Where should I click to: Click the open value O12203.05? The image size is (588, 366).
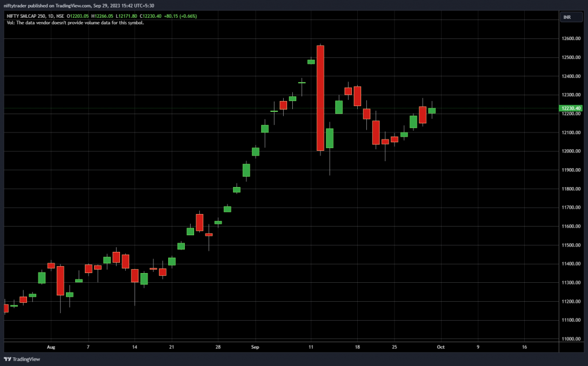[x=78, y=16]
